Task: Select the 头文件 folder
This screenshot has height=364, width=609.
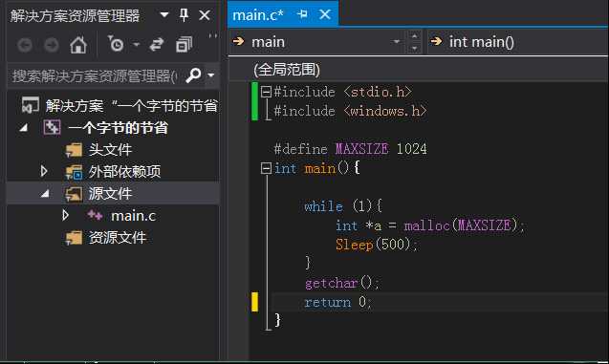Action: point(110,149)
